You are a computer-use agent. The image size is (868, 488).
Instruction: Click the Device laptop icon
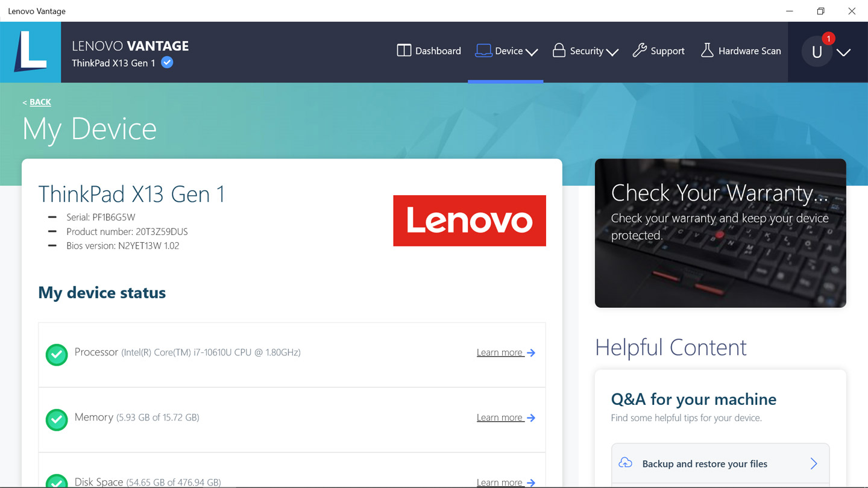pos(483,51)
